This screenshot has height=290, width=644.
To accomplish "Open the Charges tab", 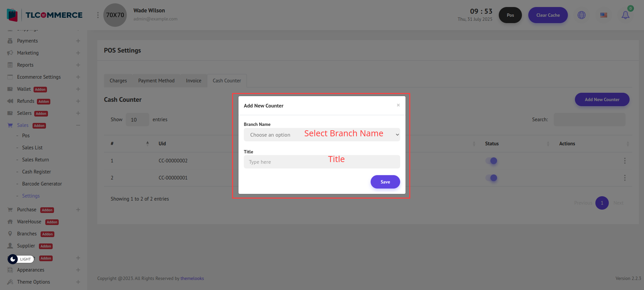I will click(118, 81).
